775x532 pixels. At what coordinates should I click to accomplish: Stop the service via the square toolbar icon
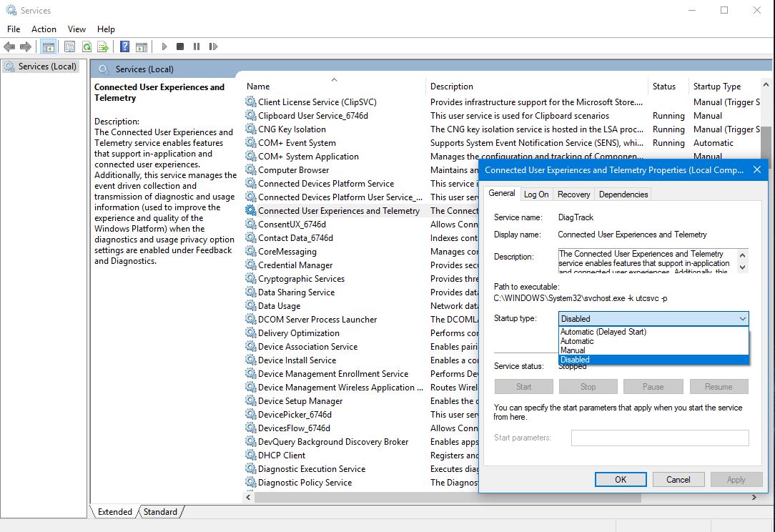coord(180,46)
